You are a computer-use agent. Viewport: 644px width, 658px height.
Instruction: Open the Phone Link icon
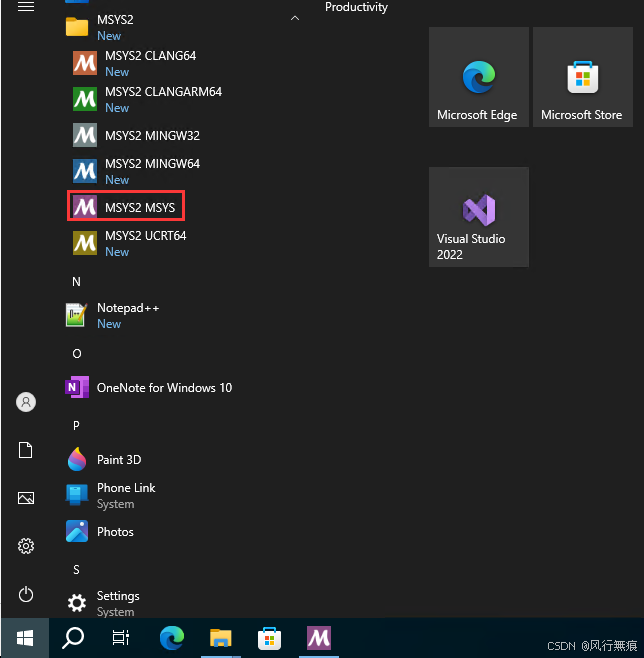[x=77, y=495]
